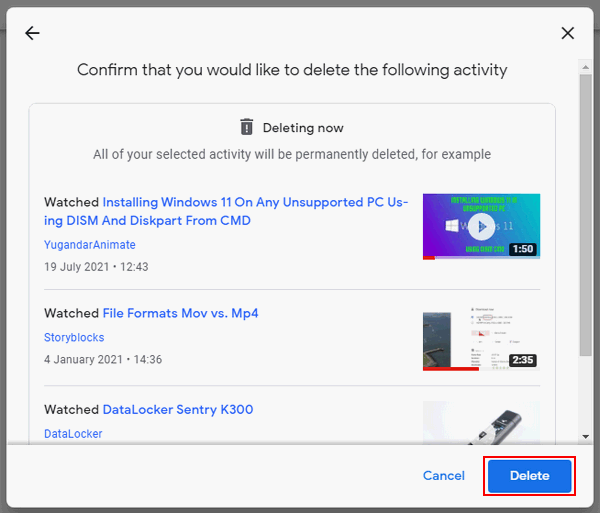The height and width of the screenshot is (513, 600).
Task: Click the scrollbar up arrow
Action: click(586, 66)
